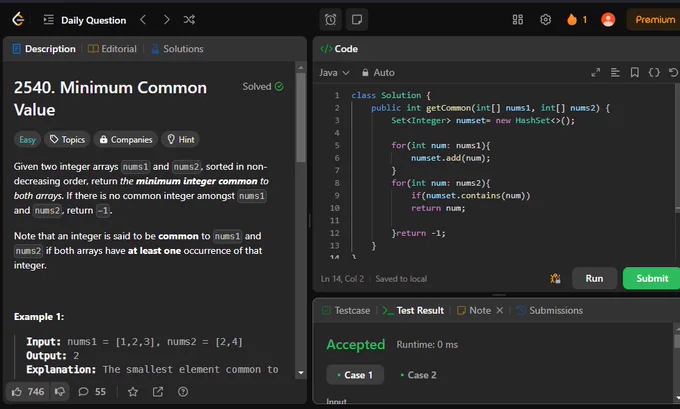Click the streak fire icon
Screen dimensions: 680x409
click(x=572, y=20)
